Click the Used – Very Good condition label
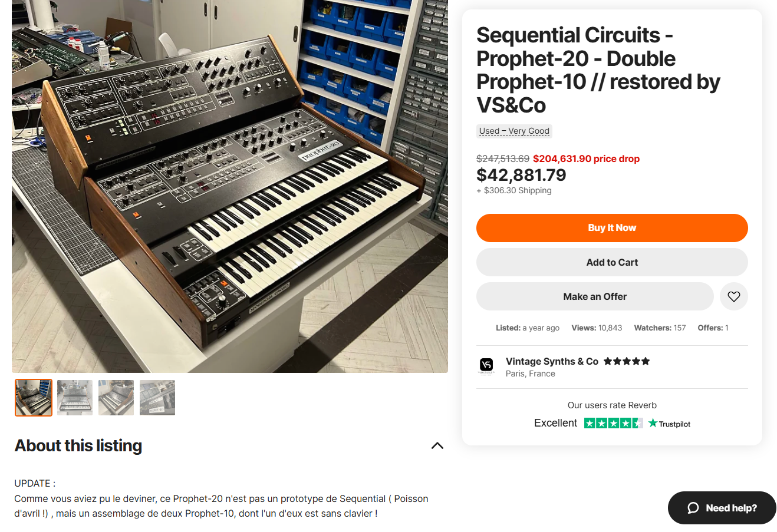777x532 pixels. (x=514, y=131)
